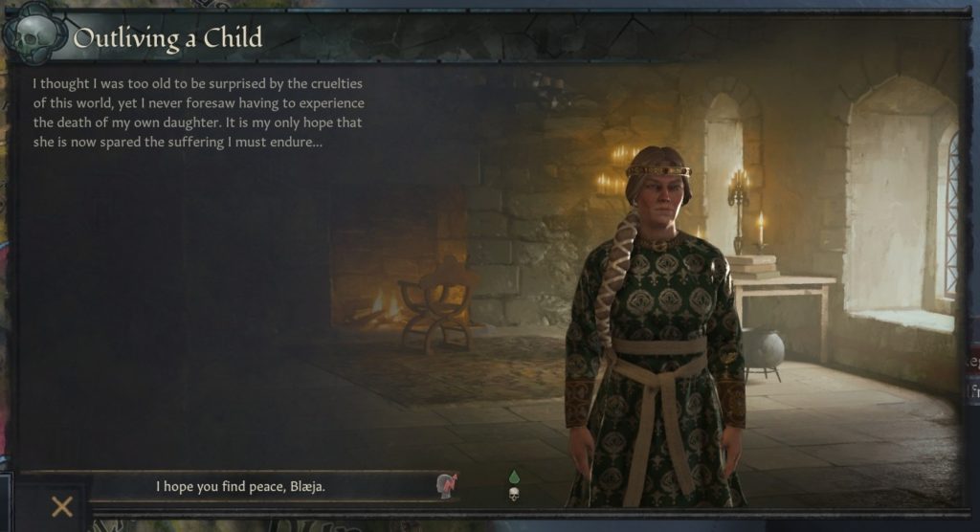This screenshot has width=980, height=532.
Task: Click the small white skull status icon
Action: [x=514, y=495]
